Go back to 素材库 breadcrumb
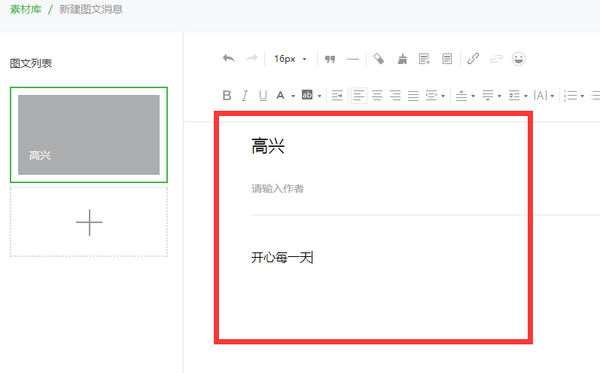This screenshot has width=600, height=373. (25, 9)
